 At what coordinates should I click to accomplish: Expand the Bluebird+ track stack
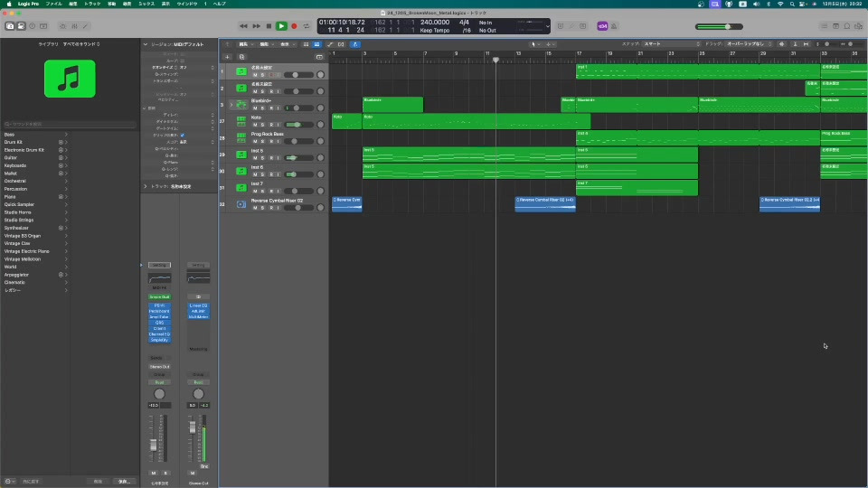[231, 105]
